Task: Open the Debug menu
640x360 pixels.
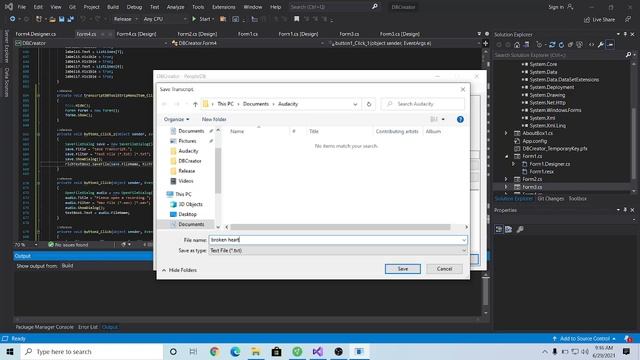Action: (x=134, y=7)
